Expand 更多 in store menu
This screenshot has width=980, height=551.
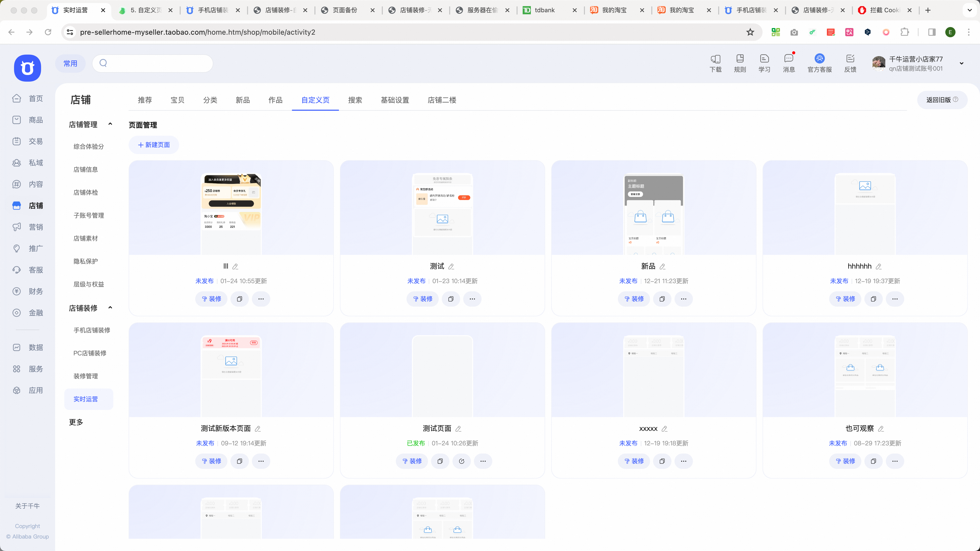(x=76, y=422)
